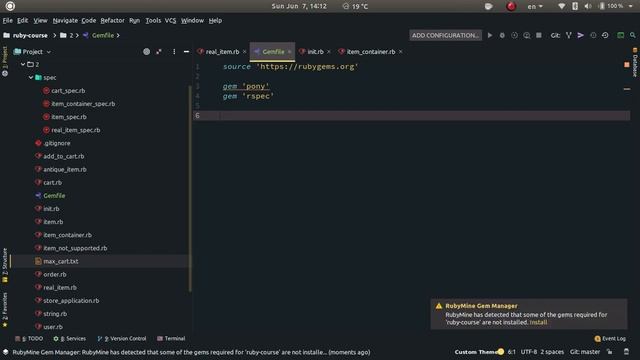Click the orange inspection indicator at editor top-right

(x=627, y=64)
